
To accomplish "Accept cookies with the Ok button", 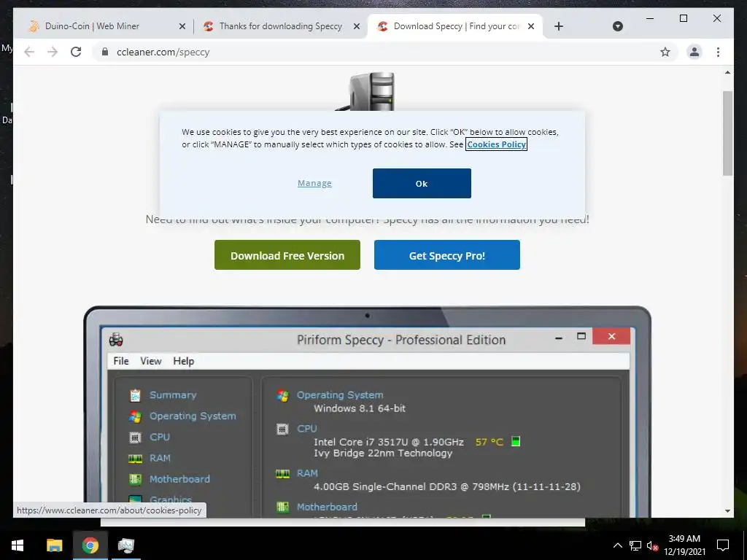I will tap(422, 183).
